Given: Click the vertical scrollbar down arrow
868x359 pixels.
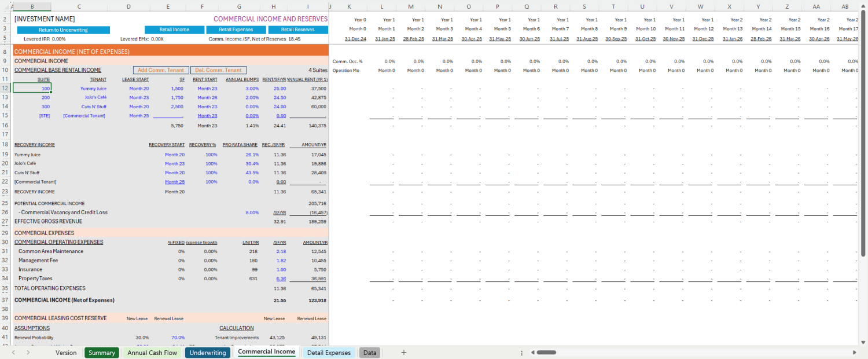Looking at the screenshot, I should (863, 340).
